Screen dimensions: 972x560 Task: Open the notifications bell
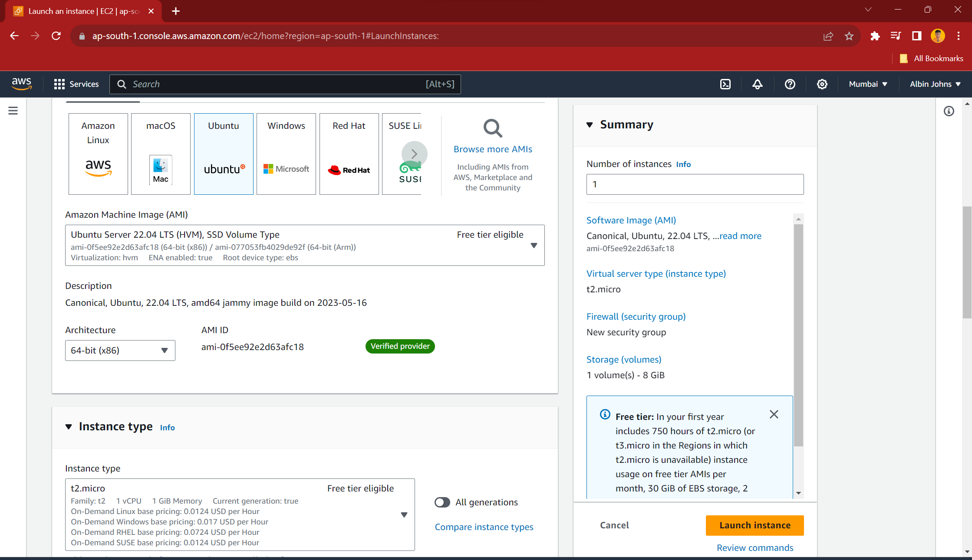click(x=757, y=84)
